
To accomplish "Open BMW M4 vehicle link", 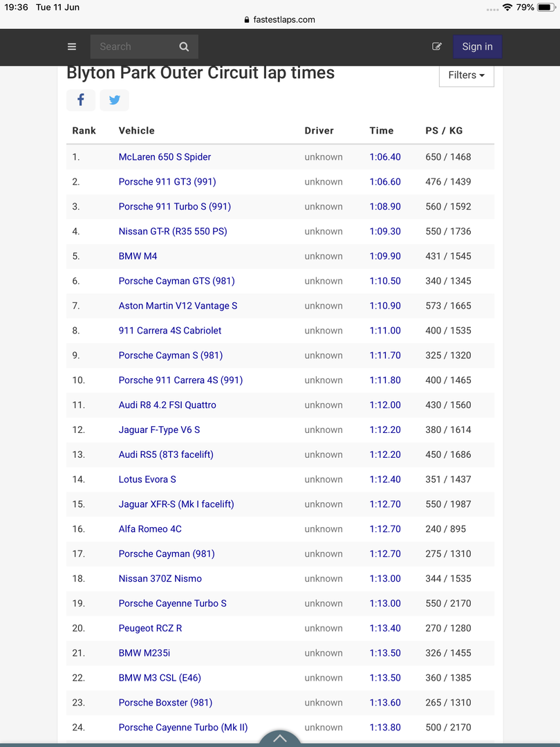I will [138, 256].
